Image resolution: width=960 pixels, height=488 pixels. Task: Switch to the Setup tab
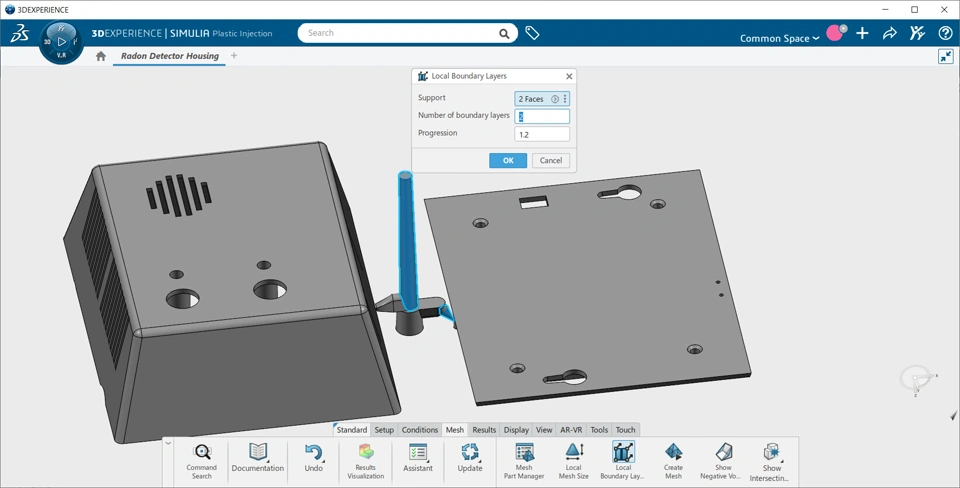384,430
